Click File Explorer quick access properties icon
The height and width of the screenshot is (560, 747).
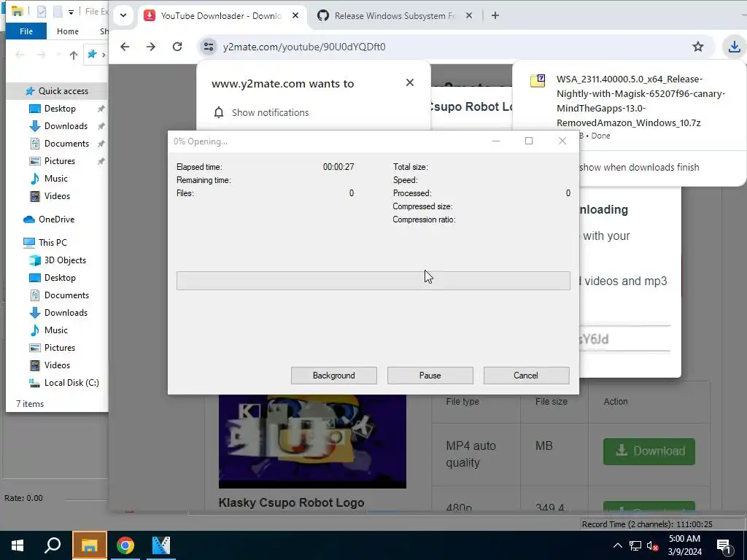coord(42,12)
